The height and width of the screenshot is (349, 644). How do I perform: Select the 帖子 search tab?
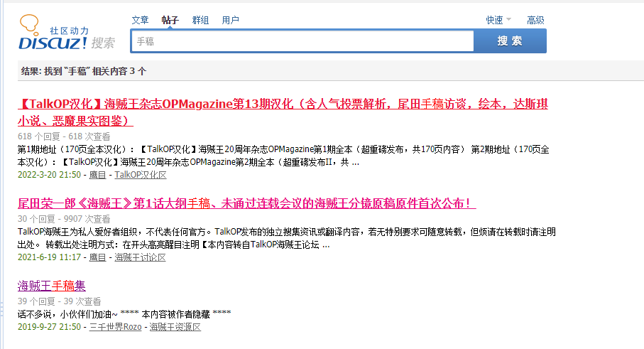[x=170, y=20]
